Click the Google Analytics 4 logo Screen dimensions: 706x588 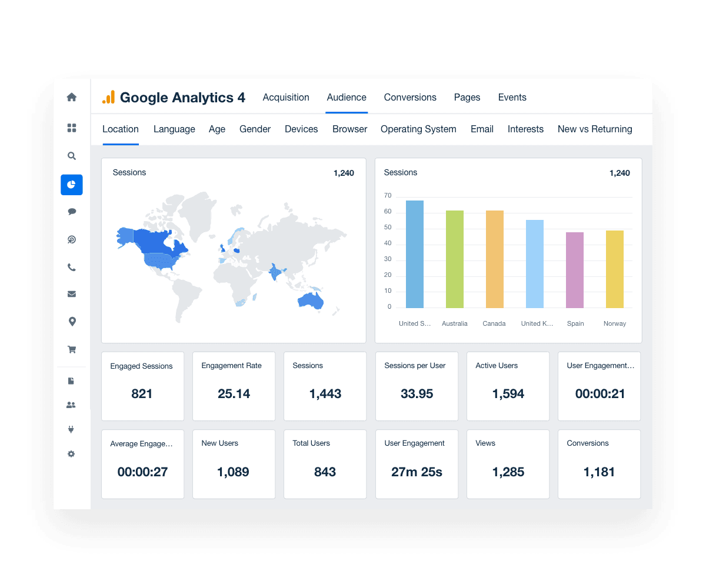coord(172,97)
